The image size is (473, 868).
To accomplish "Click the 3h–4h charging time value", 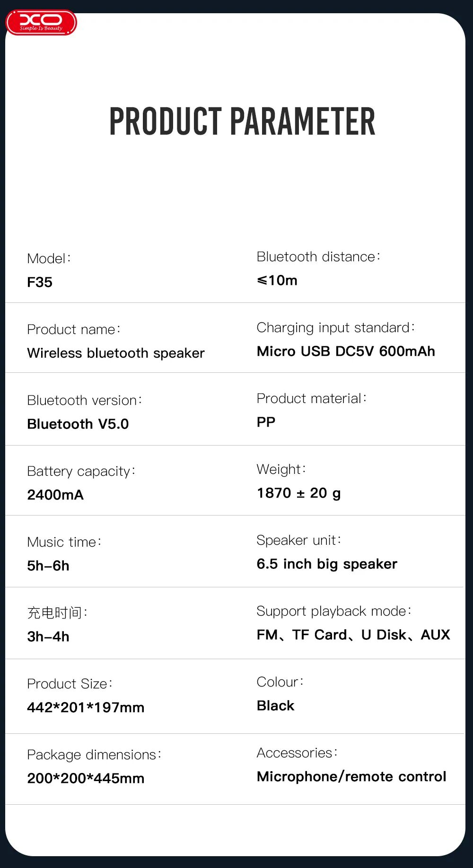I will [48, 636].
